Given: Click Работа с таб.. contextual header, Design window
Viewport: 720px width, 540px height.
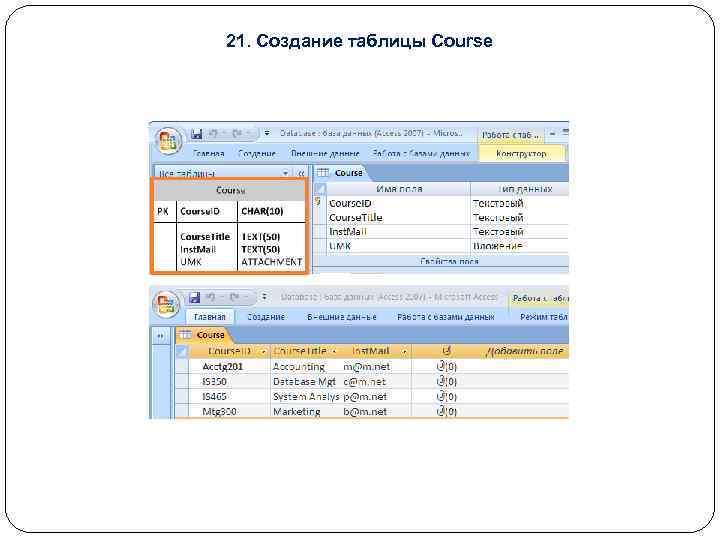Looking at the screenshot, I should click(510, 135).
